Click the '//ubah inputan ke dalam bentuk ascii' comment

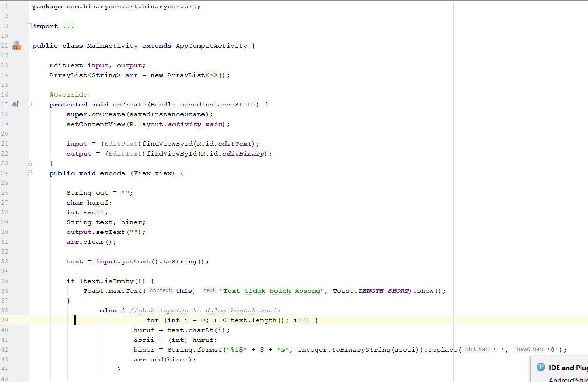[205, 311]
